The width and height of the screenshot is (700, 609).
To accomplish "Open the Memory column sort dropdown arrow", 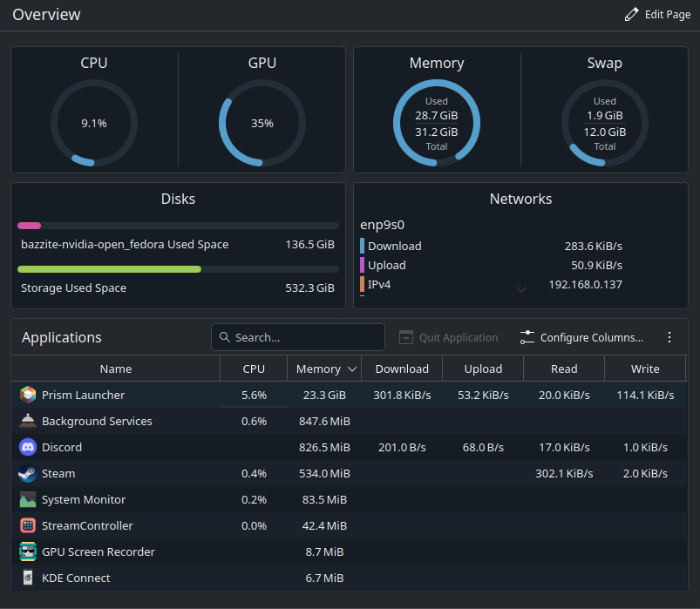I will coord(351,369).
